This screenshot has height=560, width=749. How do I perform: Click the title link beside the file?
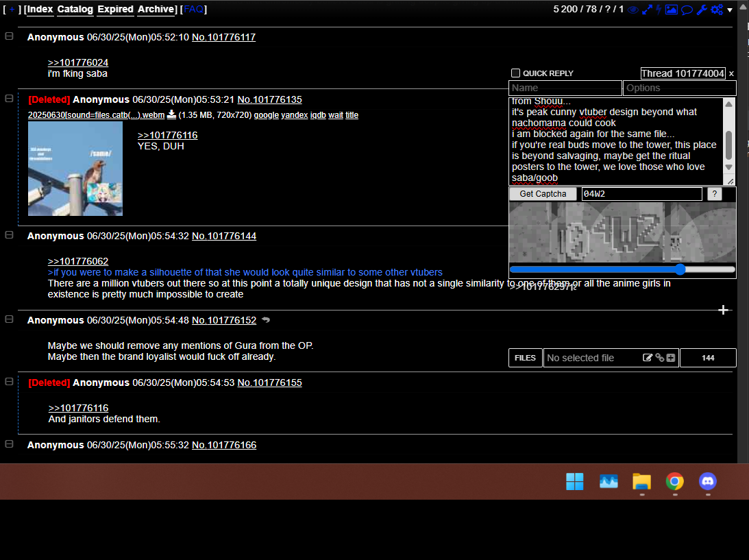click(352, 115)
